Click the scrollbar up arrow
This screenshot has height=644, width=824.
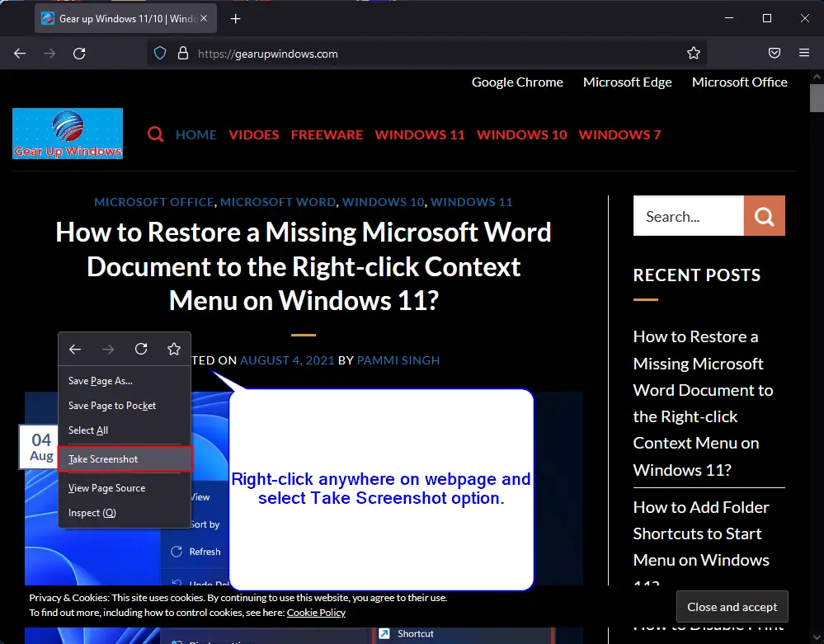point(817,77)
